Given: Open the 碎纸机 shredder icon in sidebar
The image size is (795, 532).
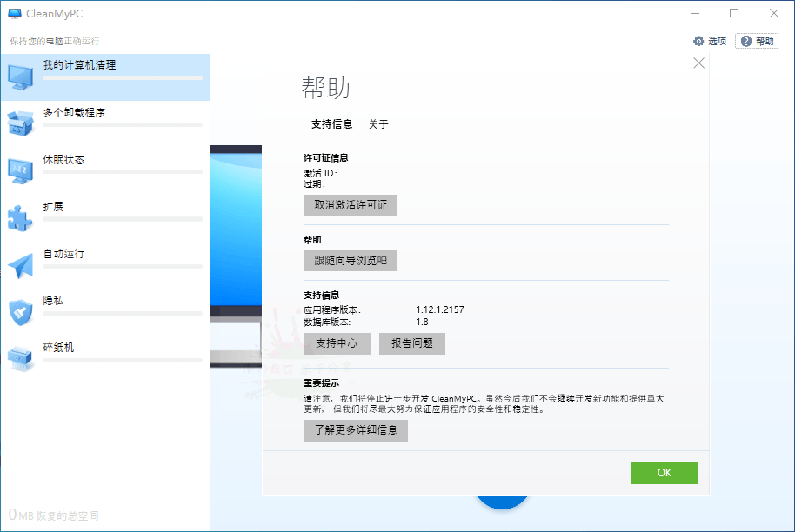Looking at the screenshot, I should coord(20,358).
